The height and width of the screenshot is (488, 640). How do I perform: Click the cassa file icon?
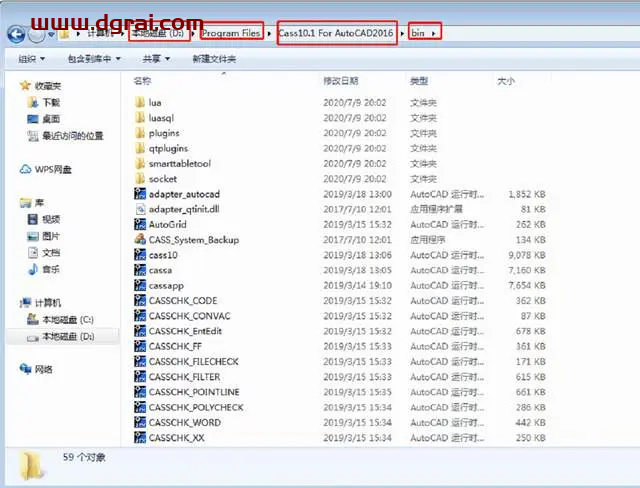140,270
